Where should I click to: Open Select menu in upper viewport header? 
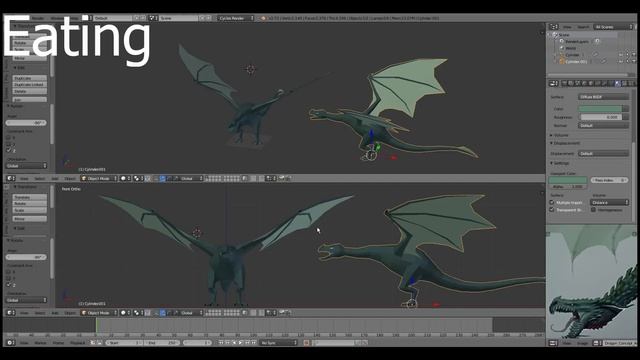coord(40,178)
